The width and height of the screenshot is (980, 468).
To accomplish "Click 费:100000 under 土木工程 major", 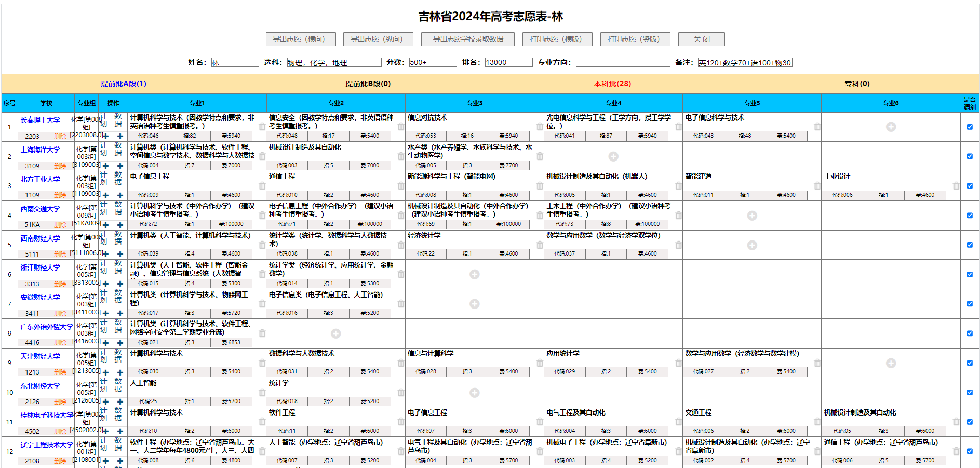I will coord(647,224).
